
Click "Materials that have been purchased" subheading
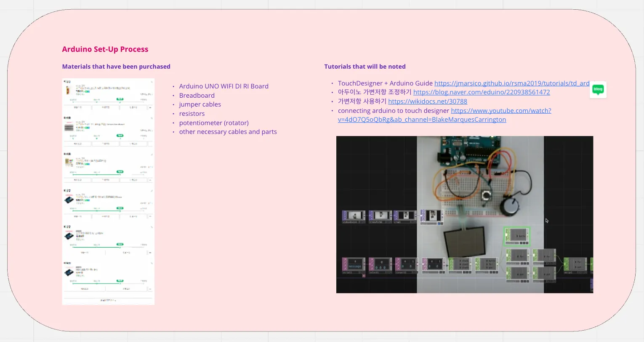pyautogui.click(x=116, y=67)
